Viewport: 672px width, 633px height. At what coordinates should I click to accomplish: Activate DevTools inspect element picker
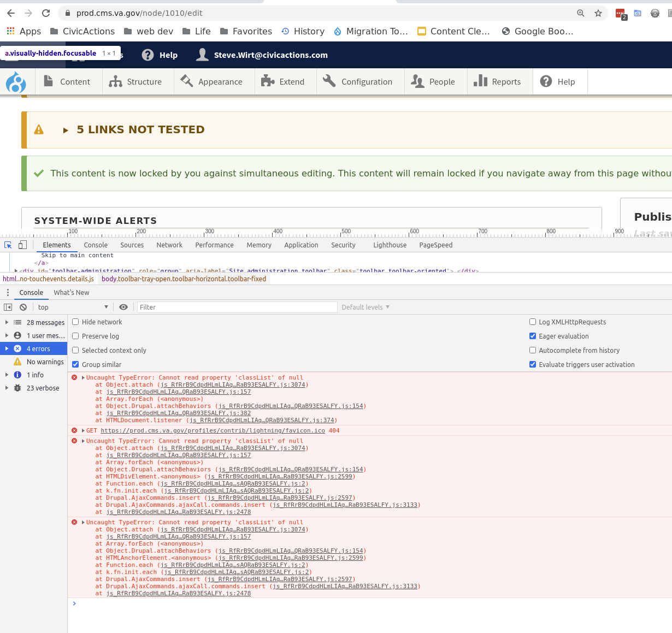click(8, 245)
